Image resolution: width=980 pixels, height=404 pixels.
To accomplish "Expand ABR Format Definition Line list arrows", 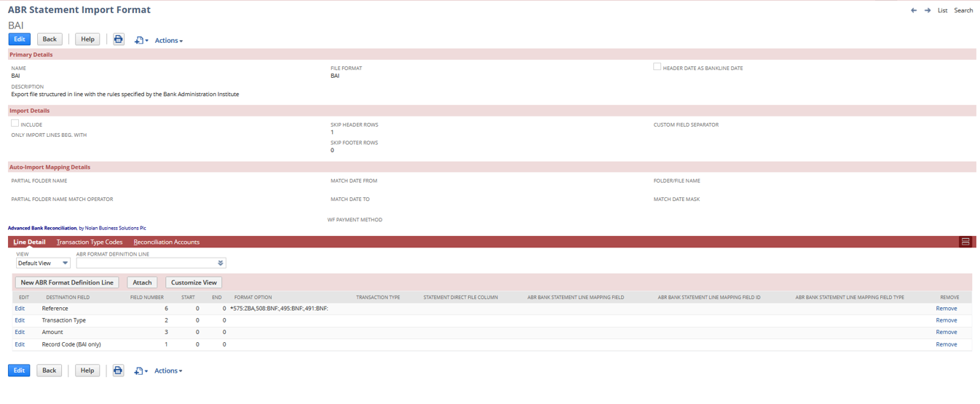I will (221, 264).
